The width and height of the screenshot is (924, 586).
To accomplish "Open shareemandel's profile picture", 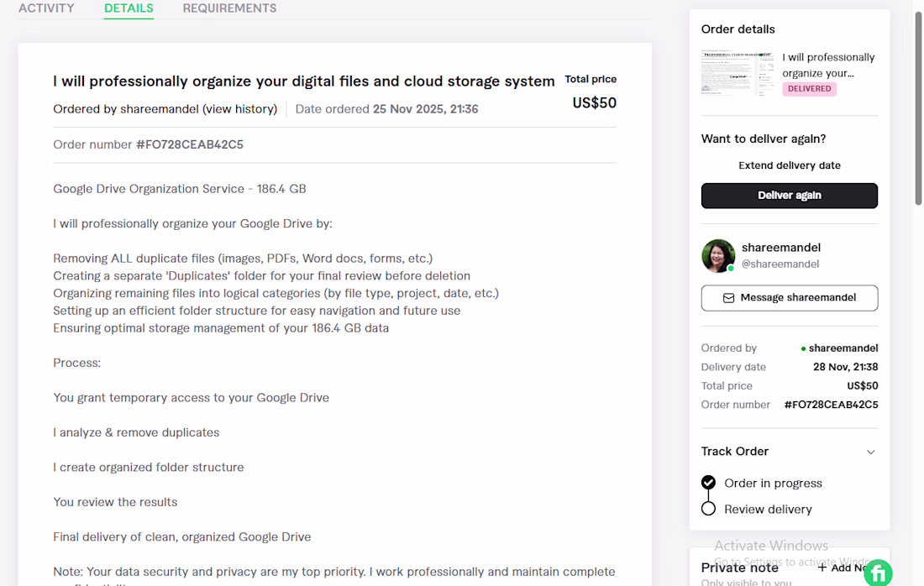I will [x=717, y=255].
